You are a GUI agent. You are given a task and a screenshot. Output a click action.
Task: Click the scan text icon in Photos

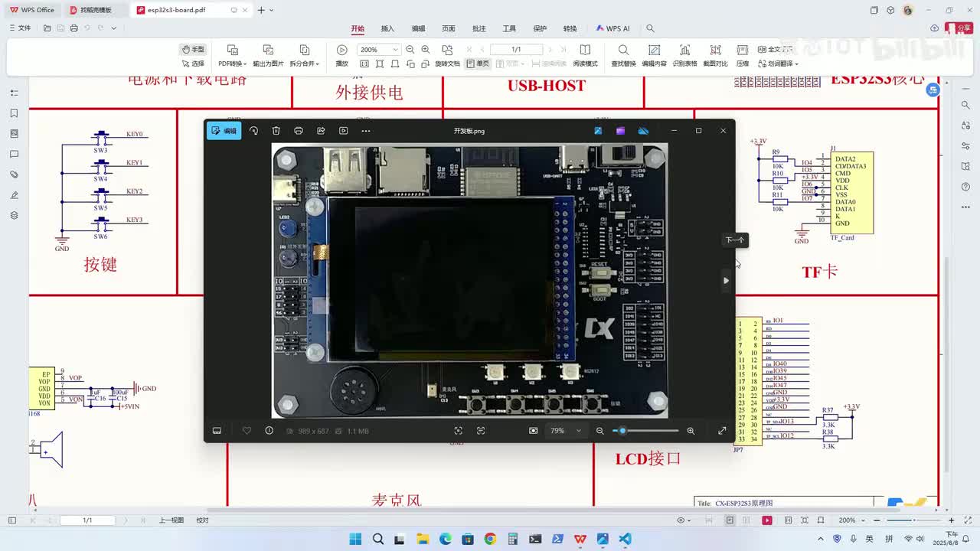click(481, 431)
